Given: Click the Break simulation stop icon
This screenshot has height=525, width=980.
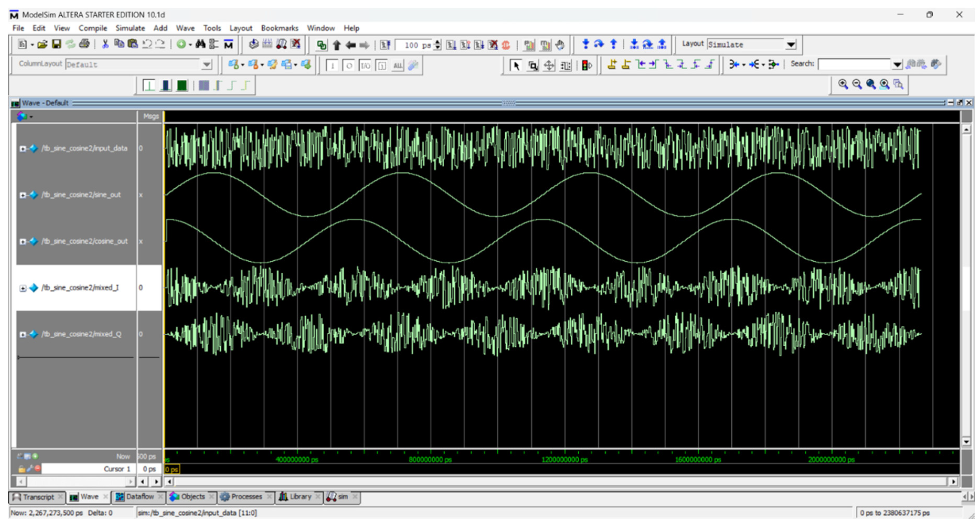Looking at the screenshot, I should click(x=506, y=45).
